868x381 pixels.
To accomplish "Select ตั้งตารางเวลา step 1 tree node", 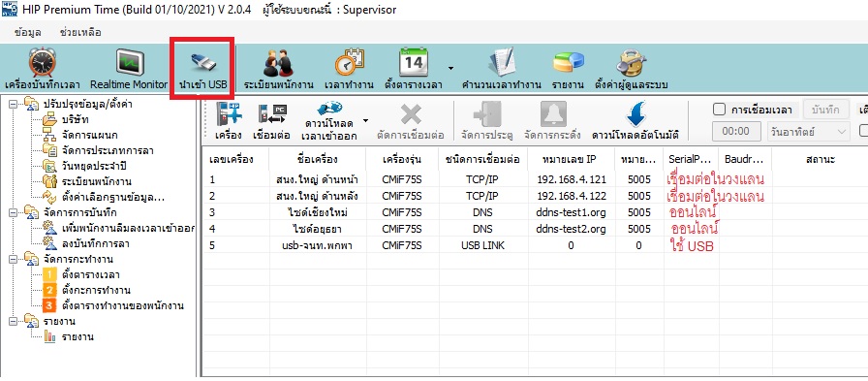I will [91, 274].
